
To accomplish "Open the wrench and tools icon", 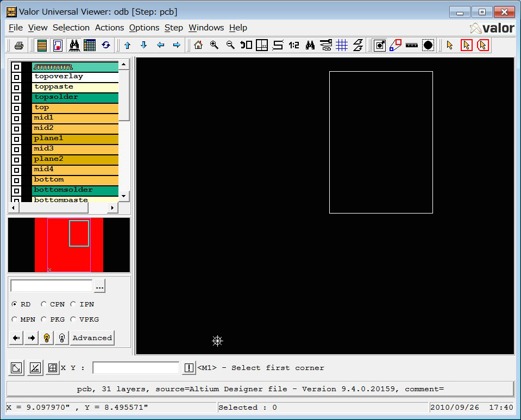I will (x=326, y=45).
